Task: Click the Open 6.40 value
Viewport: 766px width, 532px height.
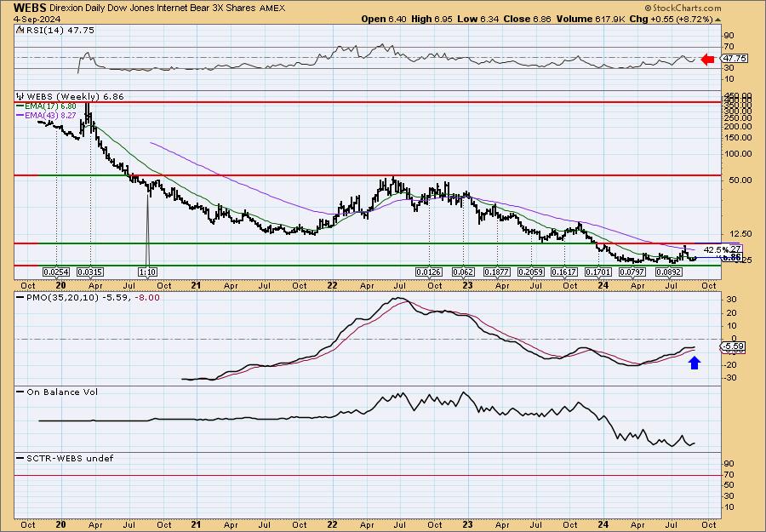Action: (x=384, y=19)
